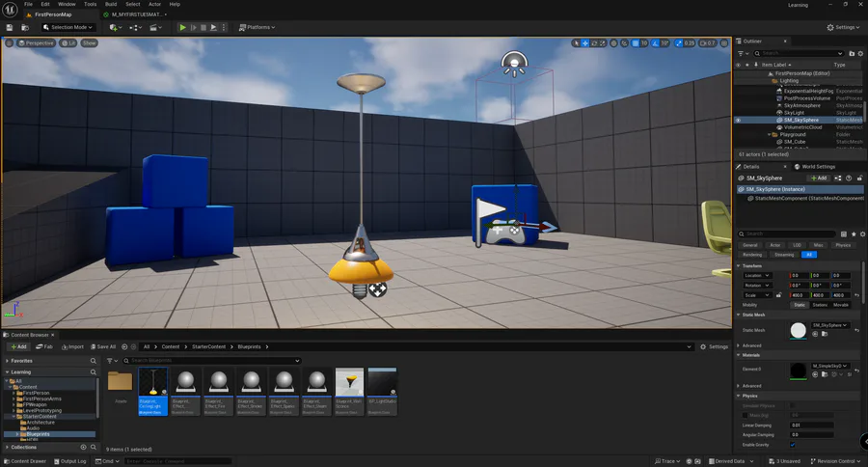The width and height of the screenshot is (868, 467).
Task: Click the Outliner create folder icon
Action: click(852, 53)
